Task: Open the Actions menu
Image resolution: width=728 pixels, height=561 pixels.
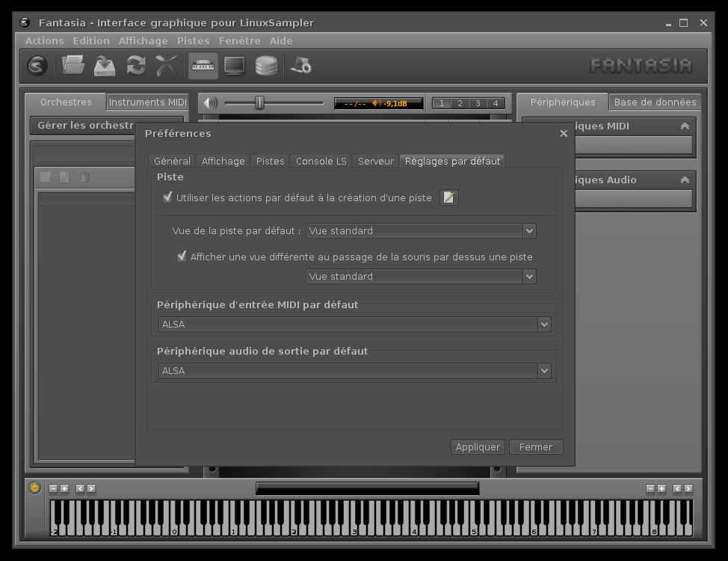Action: (x=45, y=41)
